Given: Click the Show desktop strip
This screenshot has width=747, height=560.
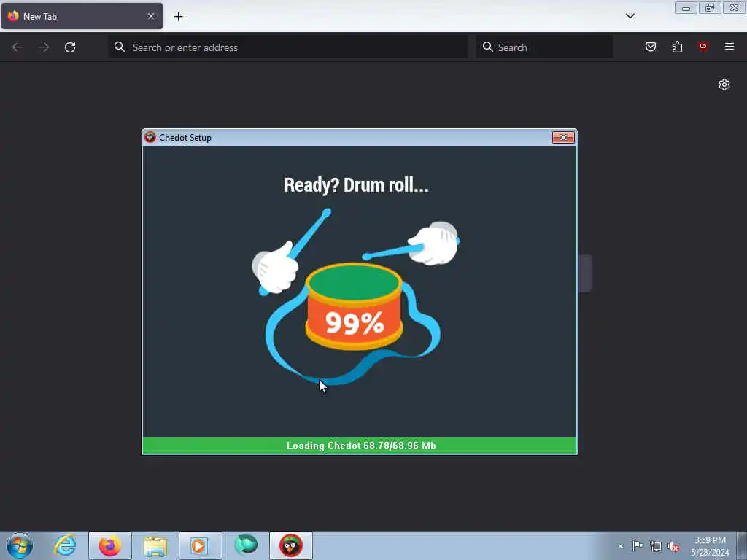Looking at the screenshot, I should click(742, 545).
